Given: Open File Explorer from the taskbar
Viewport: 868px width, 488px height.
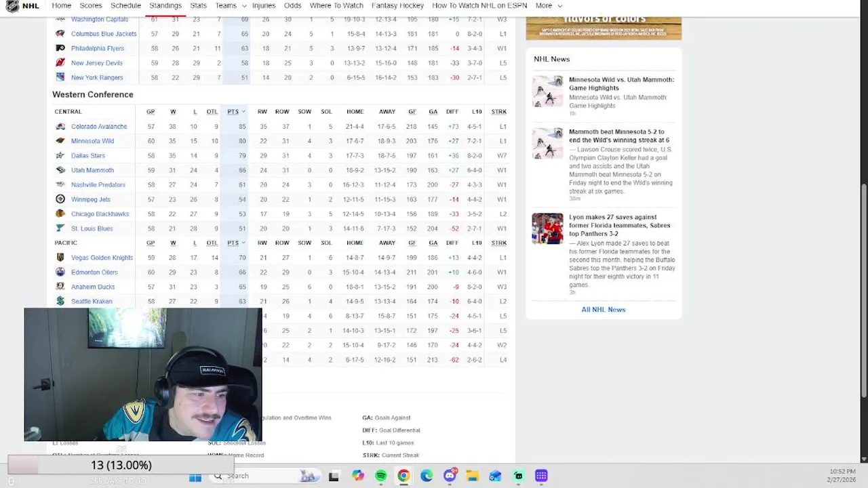Looking at the screenshot, I should tap(473, 476).
